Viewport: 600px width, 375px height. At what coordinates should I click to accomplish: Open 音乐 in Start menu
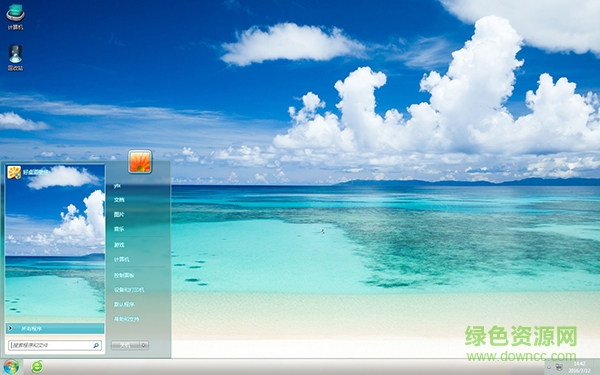pyautogui.click(x=119, y=229)
